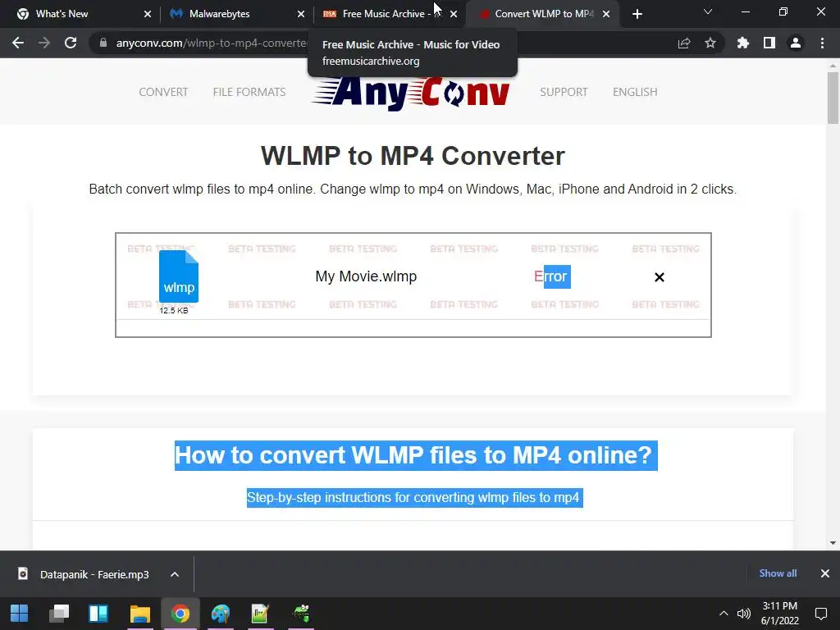This screenshot has width=840, height=630.
Task: Open a new browser tab
Action: [x=637, y=14]
